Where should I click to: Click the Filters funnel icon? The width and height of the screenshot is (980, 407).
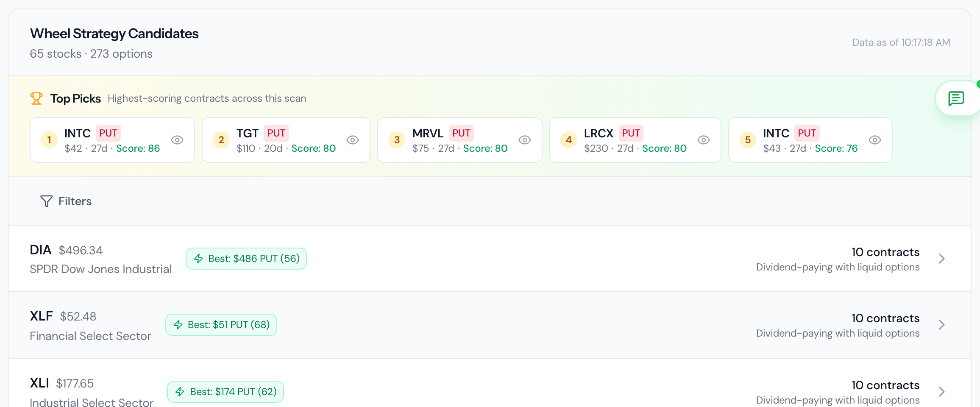[x=46, y=201]
